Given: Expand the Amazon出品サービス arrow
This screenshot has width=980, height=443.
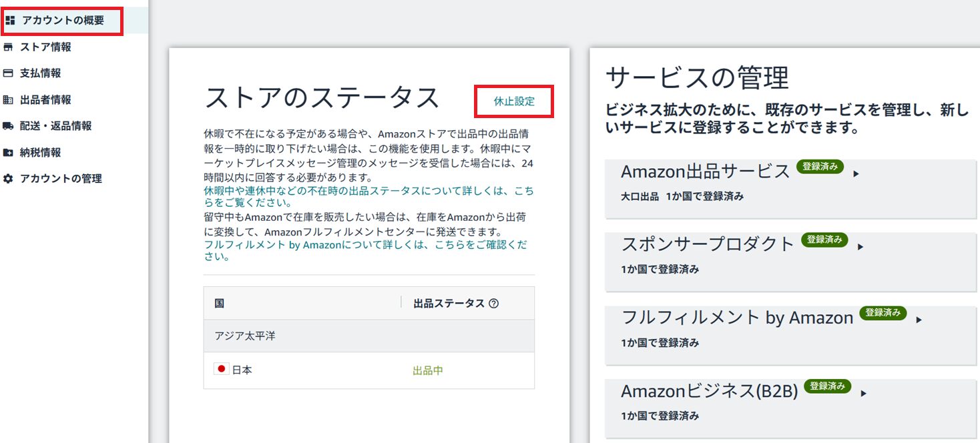Looking at the screenshot, I should click(856, 173).
